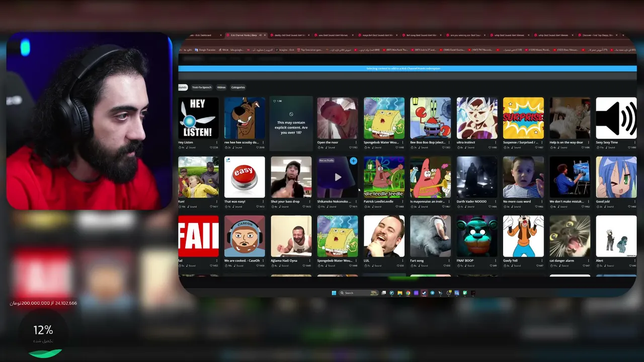Play the Alert sound thumbnail
Viewport: 644px width, 362px height.
616,236
